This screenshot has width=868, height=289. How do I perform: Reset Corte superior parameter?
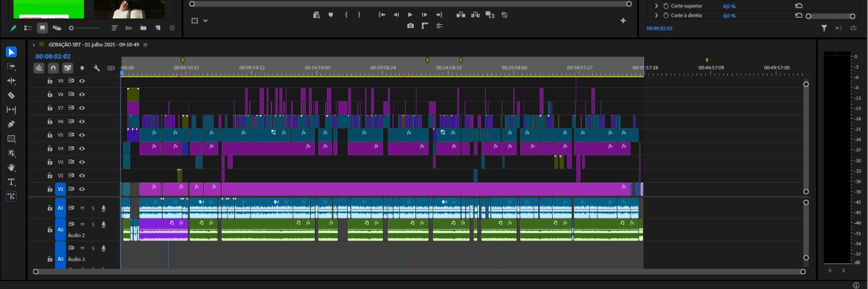point(799,6)
